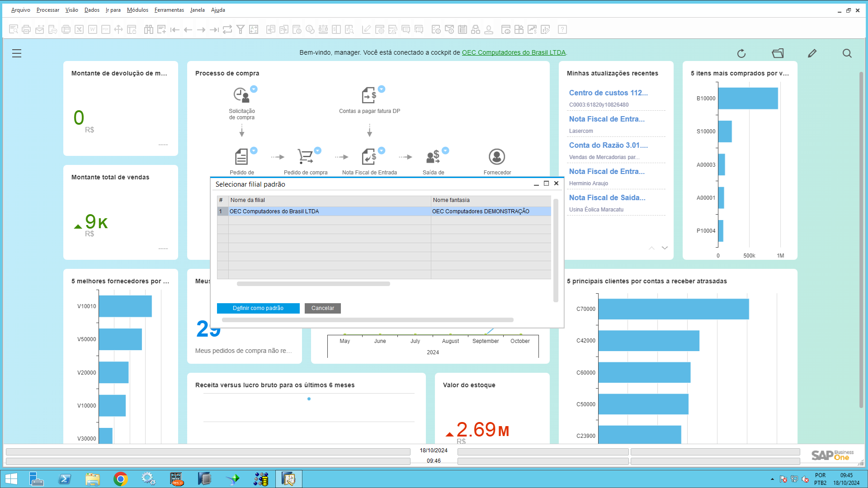Open the Fornecedor icon in purchase process
The height and width of the screenshot is (488, 868).
coord(497,157)
